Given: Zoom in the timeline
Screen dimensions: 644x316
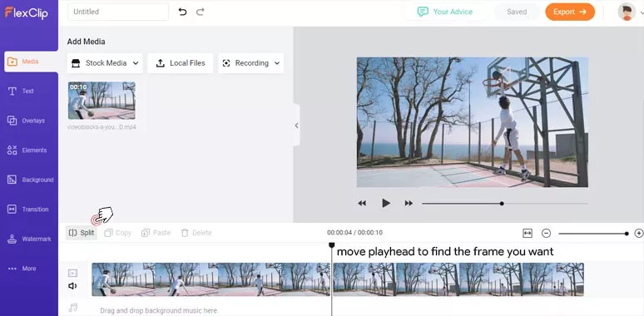Looking at the screenshot, I should 639,233.
